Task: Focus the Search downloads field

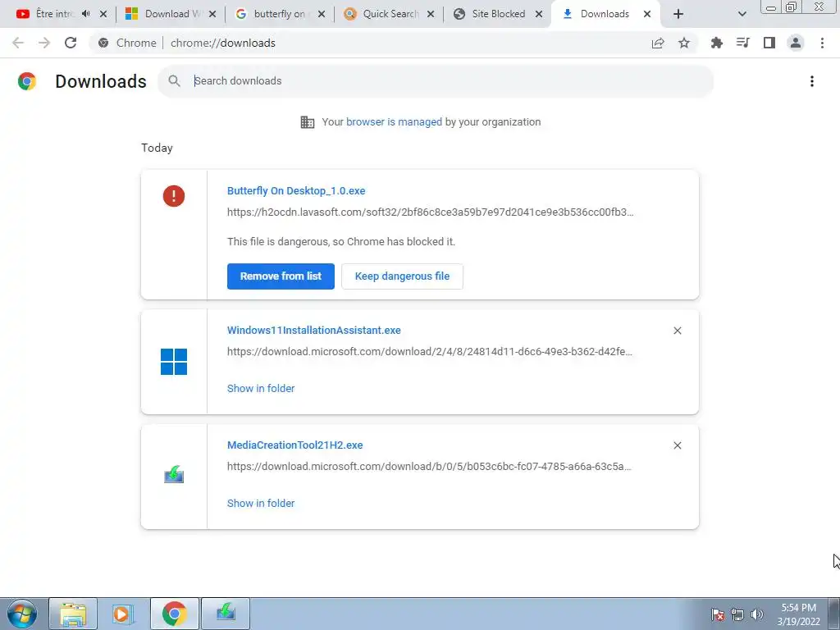Action: (x=436, y=81)
